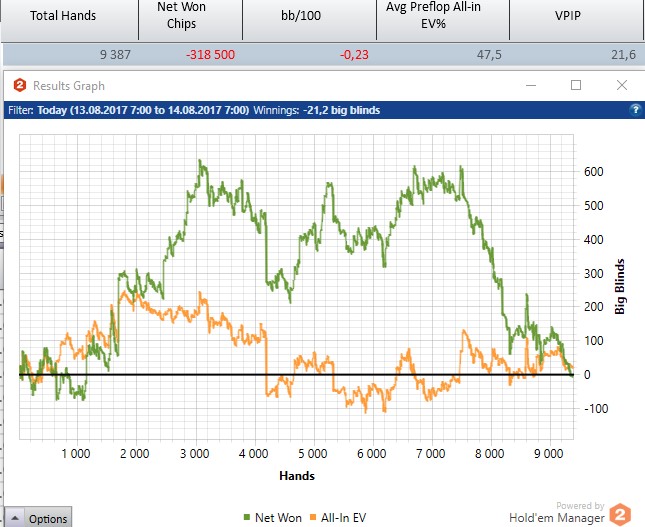Image resolution: width=645 pixels, height=527 pixels.
Task: Click the 1 000 hands axis label
Action: click(76, 454)
